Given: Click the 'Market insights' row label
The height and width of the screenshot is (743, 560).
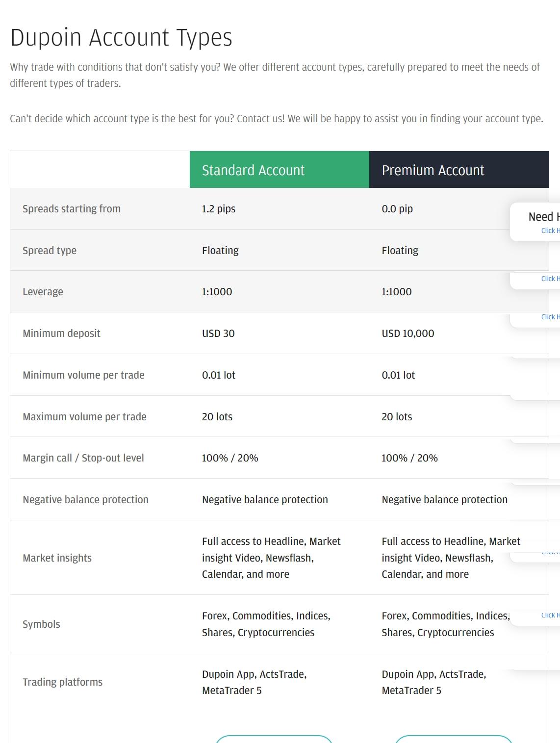Looking at the screenshot, I should pyautogui.click(x=57, y=558).
